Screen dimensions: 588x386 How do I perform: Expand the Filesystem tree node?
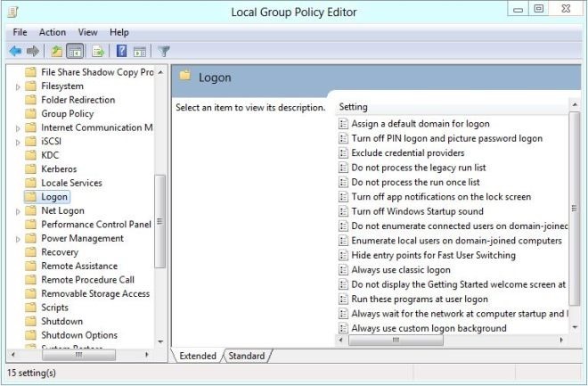tap(18, 87)
